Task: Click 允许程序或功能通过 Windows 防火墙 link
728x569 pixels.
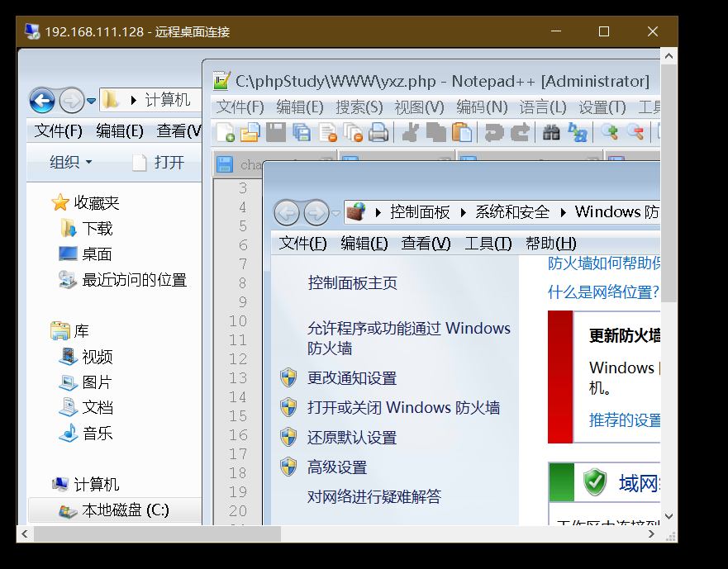Action: [x=408, y=338]
